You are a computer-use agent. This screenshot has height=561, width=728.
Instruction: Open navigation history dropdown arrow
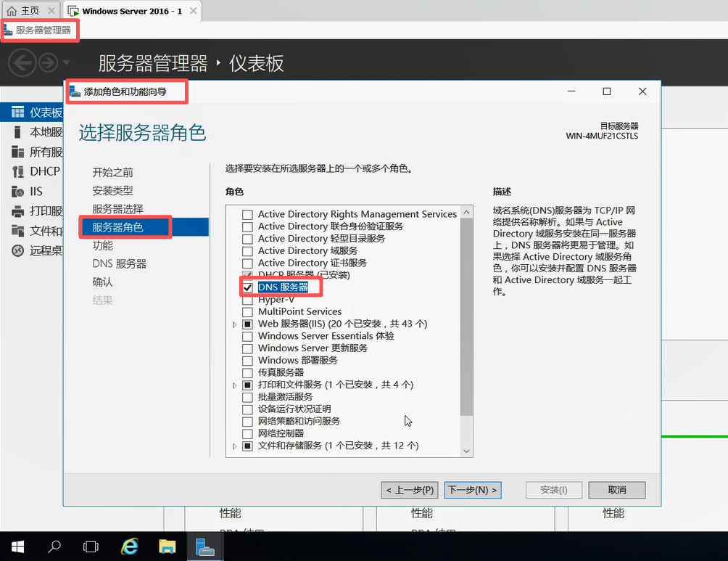[x=66, y=62]
